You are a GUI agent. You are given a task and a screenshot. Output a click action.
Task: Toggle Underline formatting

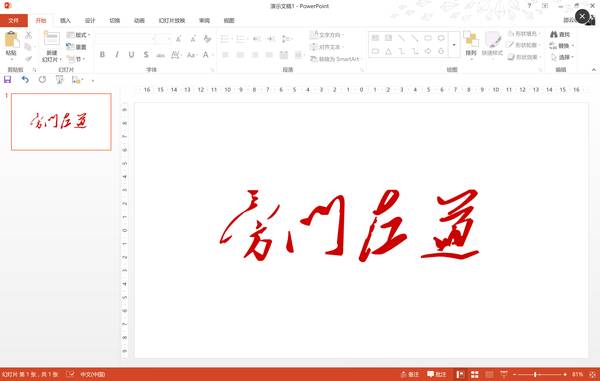[x=131, y=55]
